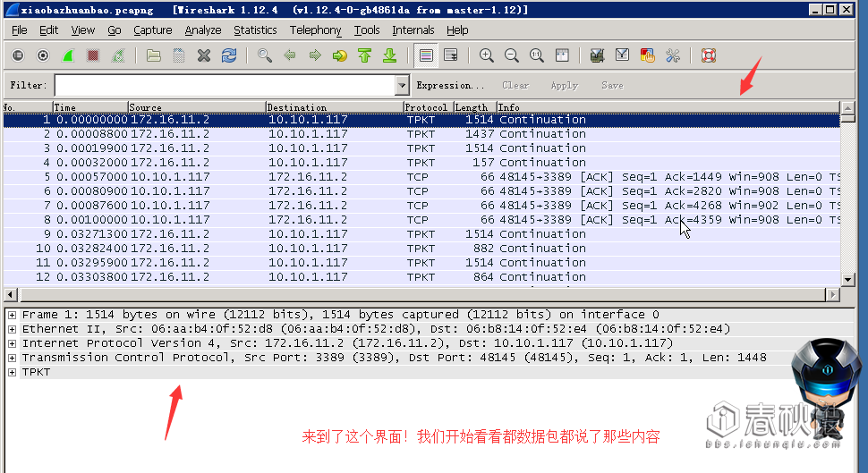Click the Apply filter button
The width and height of the screenshot is (868, 473).
click(564, 85)
